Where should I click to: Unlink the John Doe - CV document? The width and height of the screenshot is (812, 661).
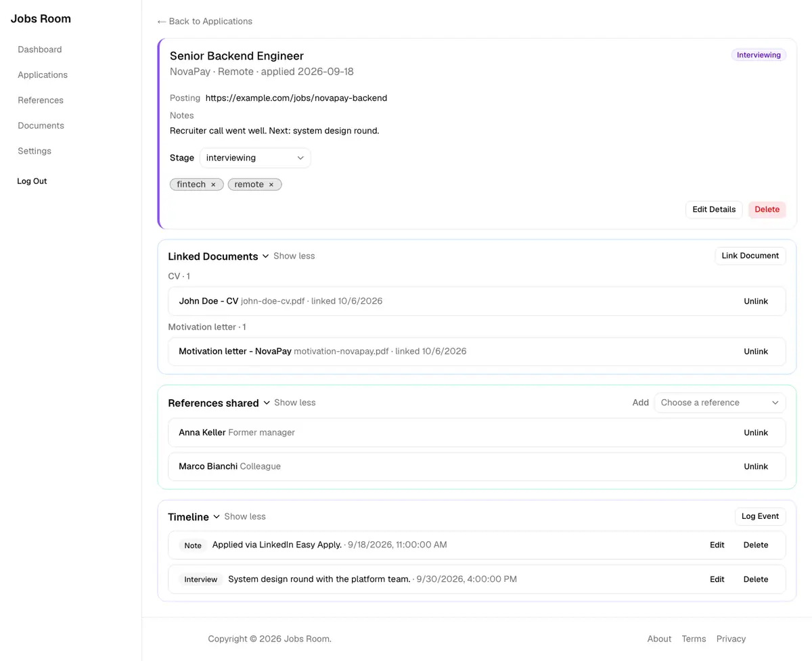pos(756,301)
